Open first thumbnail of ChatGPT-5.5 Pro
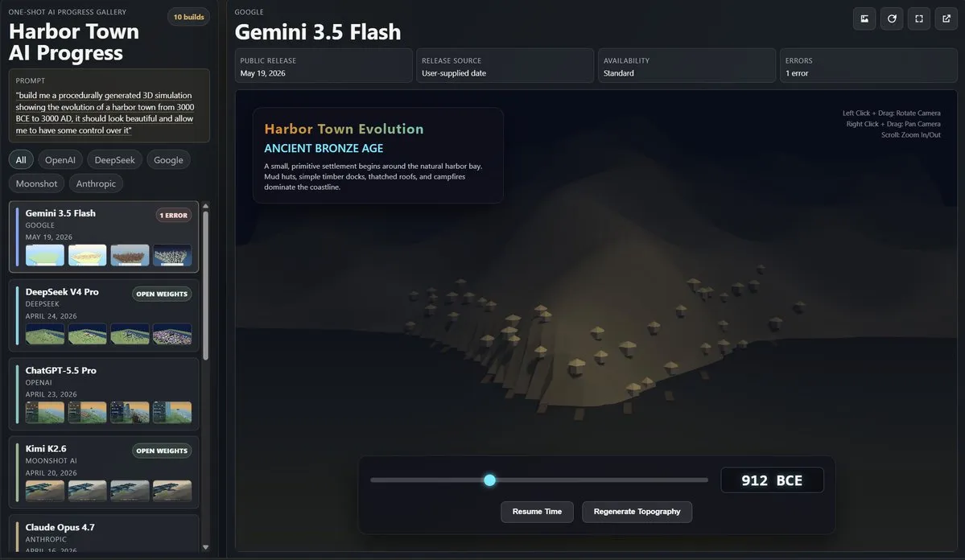965x560 pixels. 45,412
